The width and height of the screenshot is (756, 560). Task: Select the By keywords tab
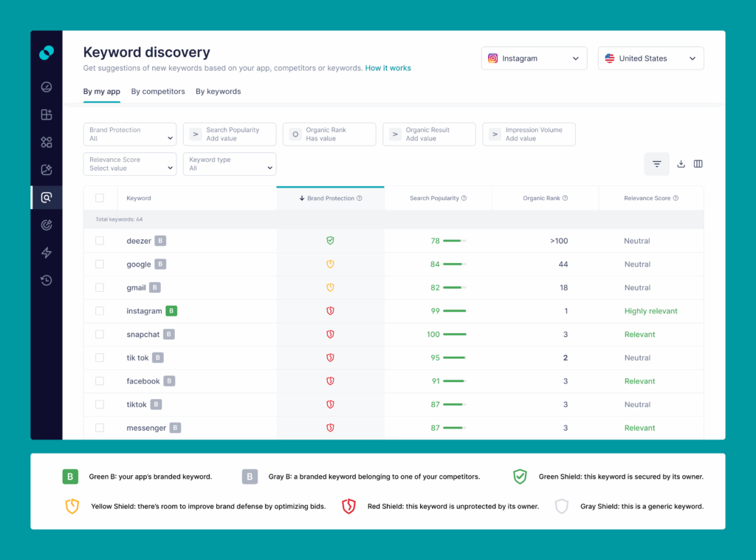[218, 91]
